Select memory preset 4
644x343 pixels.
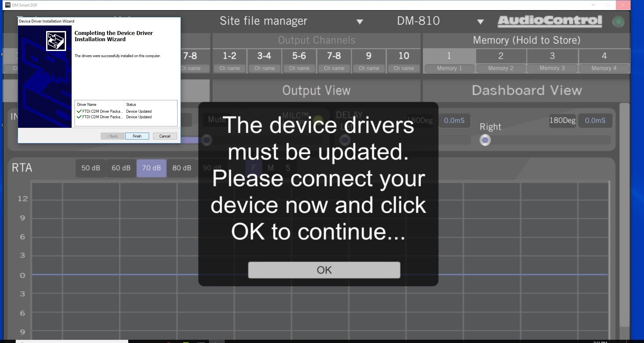click(604, 56)
